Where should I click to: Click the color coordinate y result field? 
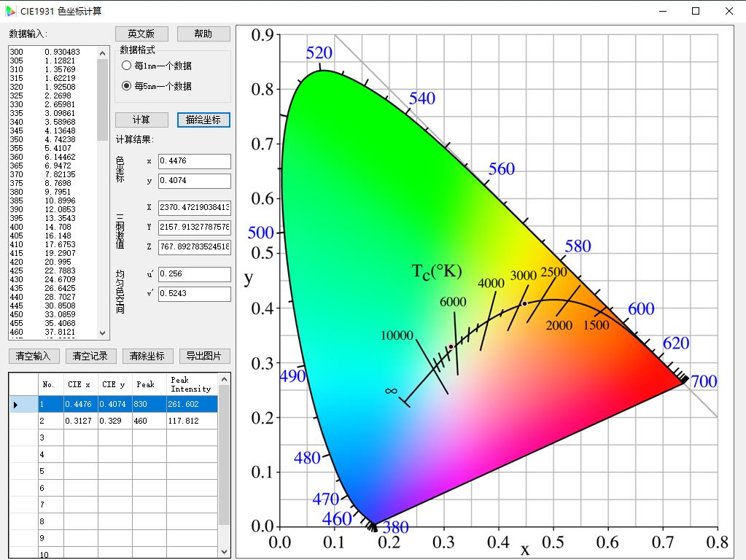(195, 181)
